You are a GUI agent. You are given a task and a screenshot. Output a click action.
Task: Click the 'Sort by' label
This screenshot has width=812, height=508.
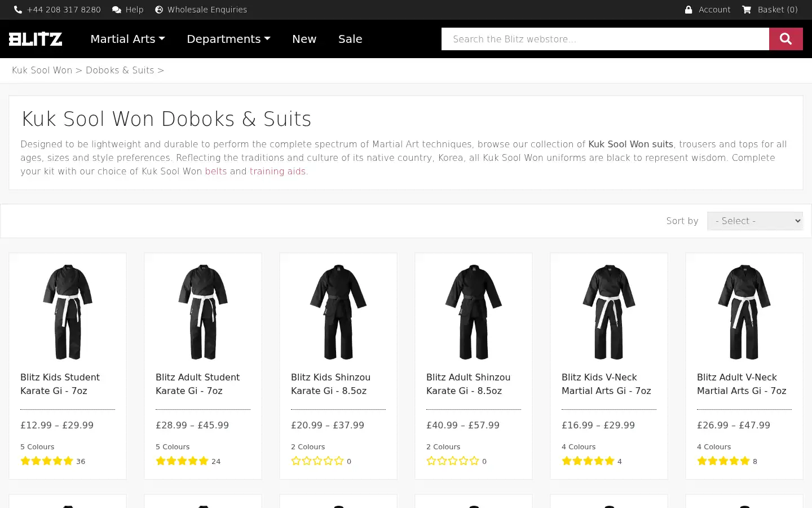pyautogui.click(x=682, y=221)
